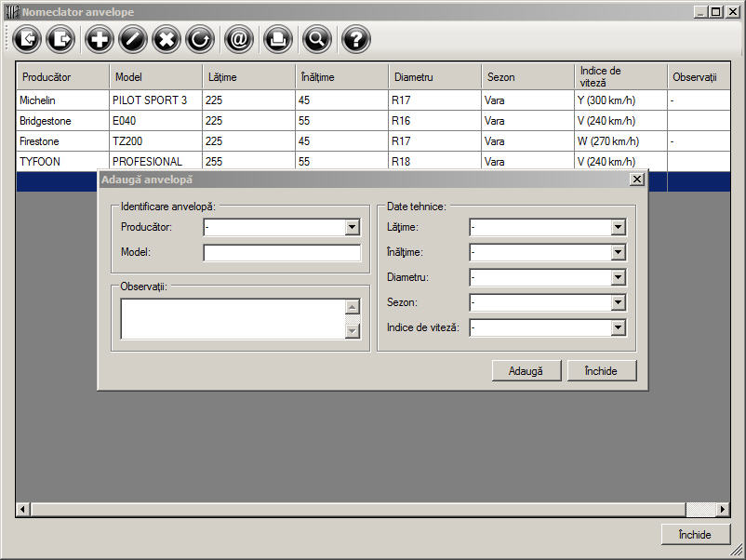
Task: Select the TYFOON cell
Action: tap(63, 161)
